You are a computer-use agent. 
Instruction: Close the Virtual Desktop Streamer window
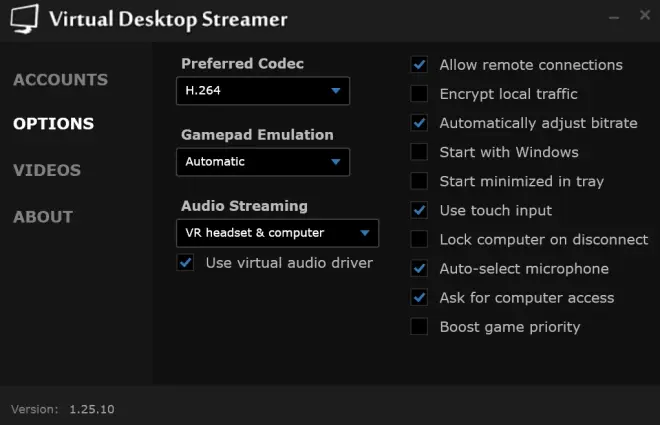[644, 15]
